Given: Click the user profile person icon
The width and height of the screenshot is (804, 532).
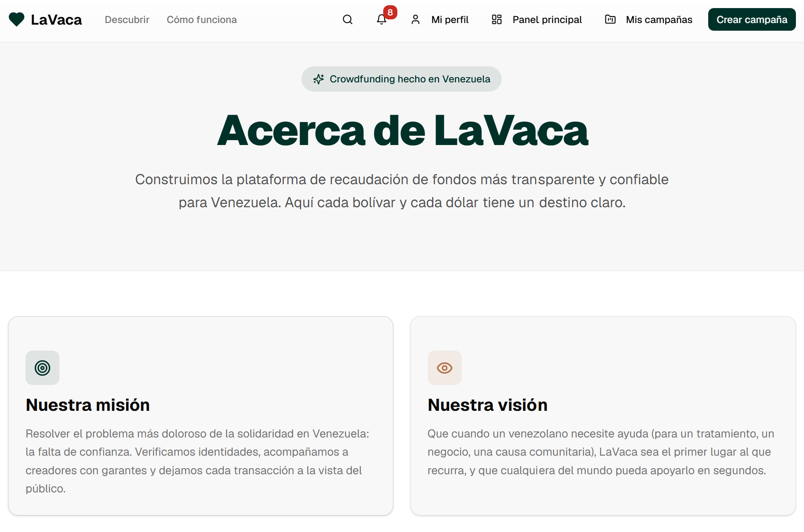Looking at the screenshot, I should pos(416,19).
